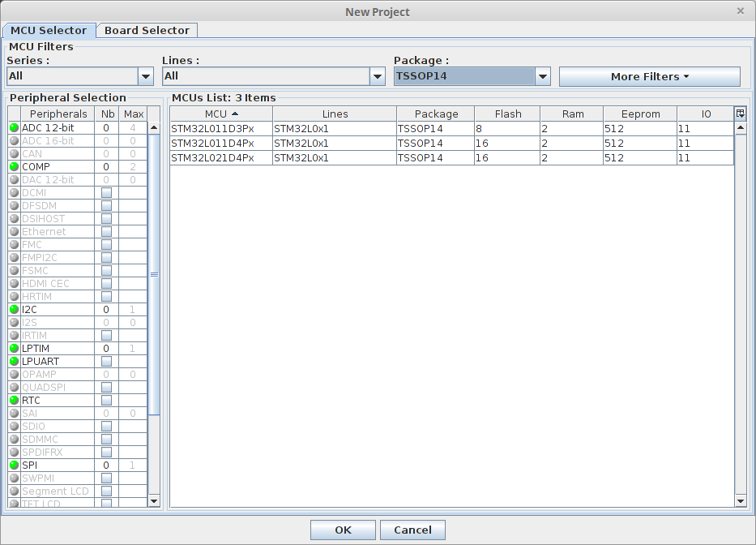
Task: Toggle the SWPMI checkbox
Action: (107, 478)
